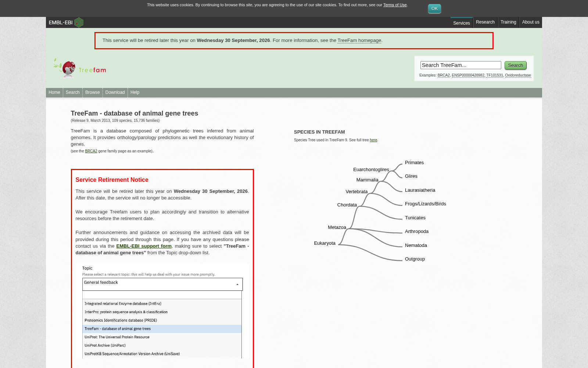Try the ENSP00000428982 example link
This screenshot has width=588, height=368.
pos(468,75)
